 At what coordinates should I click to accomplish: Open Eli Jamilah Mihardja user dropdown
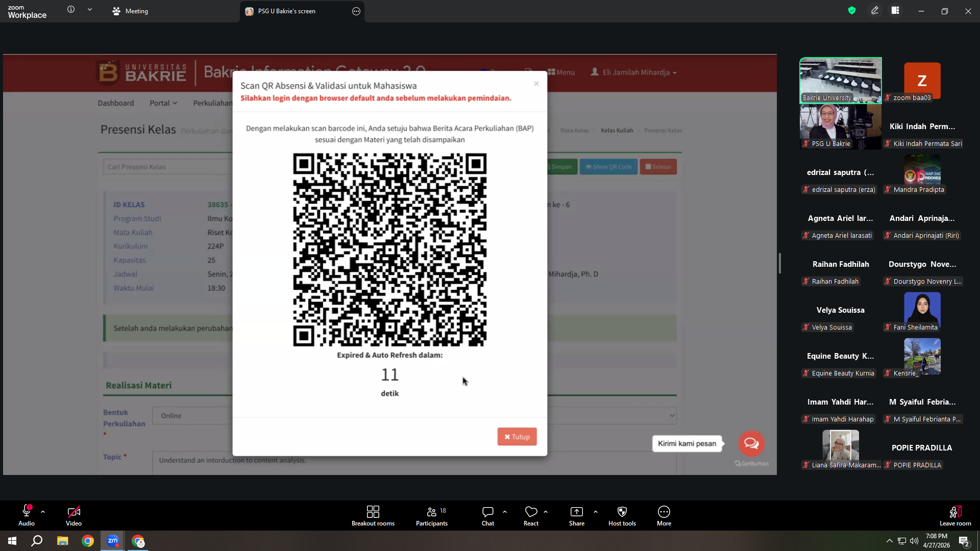633,72
